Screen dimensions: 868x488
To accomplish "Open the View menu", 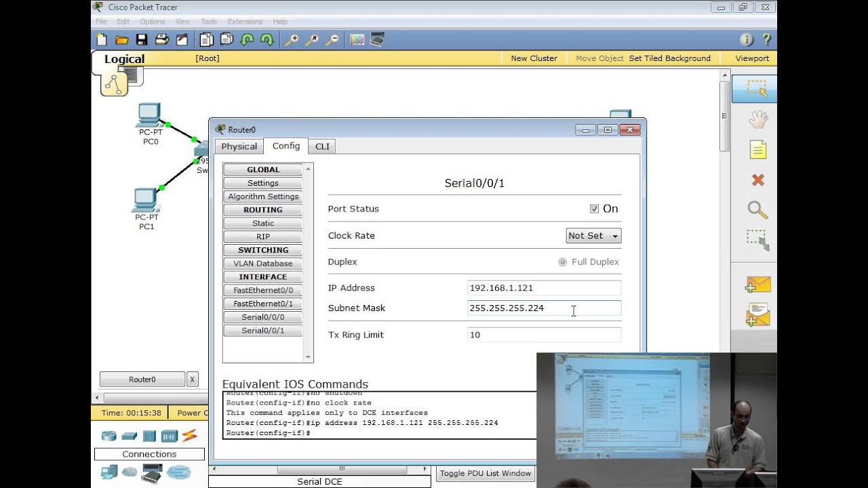I will (183, 22).
